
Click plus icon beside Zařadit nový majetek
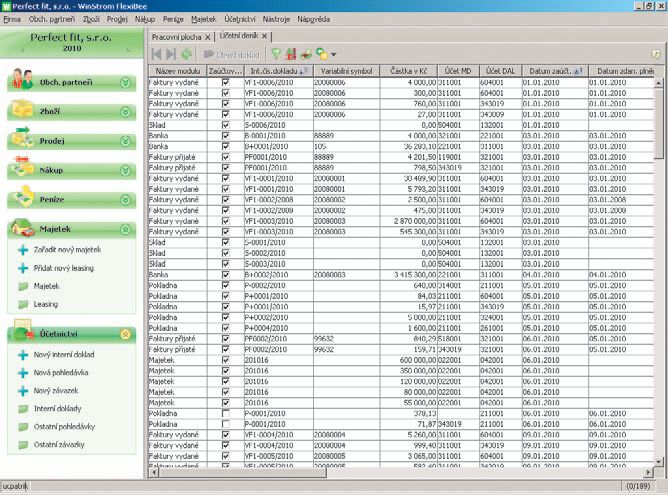pyautogui.click(x=23, y=250)
